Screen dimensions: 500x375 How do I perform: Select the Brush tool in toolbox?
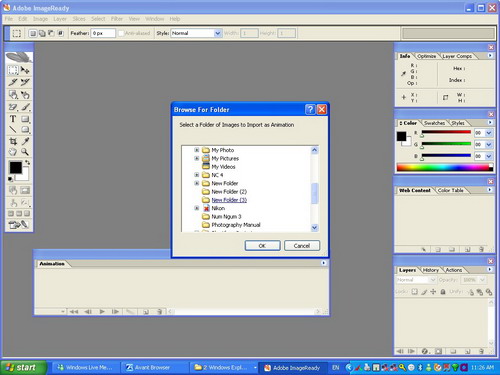25,107
